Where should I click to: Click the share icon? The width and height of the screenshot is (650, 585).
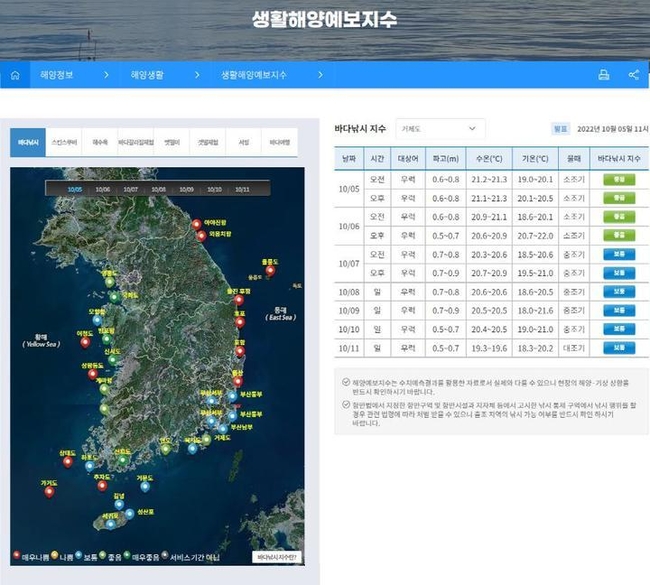(634, 75)
